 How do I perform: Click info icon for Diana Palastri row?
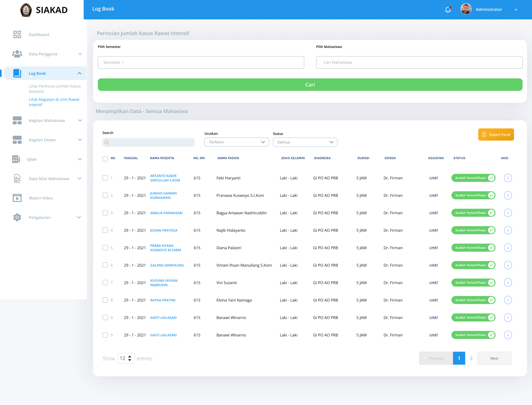point(508,248)
